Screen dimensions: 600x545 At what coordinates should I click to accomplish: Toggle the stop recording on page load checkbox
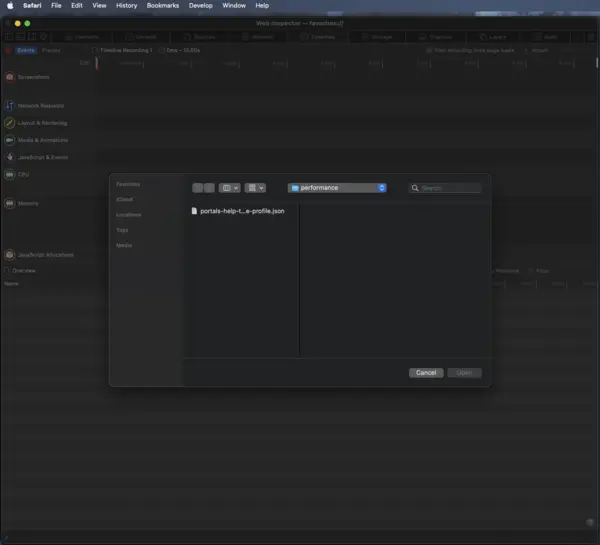(429, 50)
